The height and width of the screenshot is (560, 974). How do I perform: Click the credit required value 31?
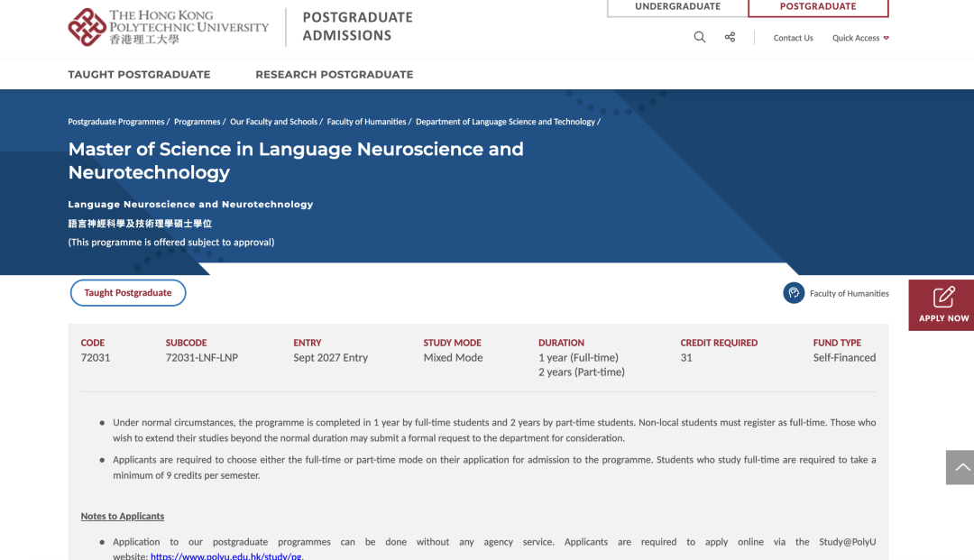click(x=686, y=358)
